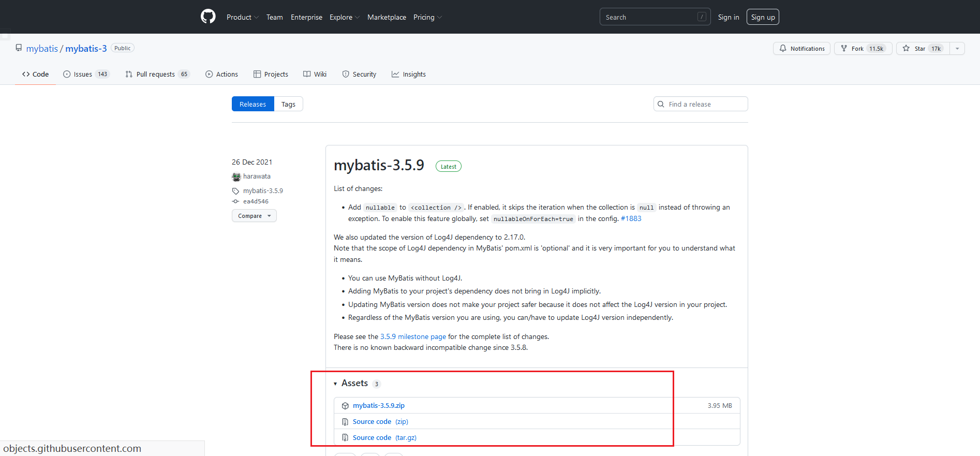This screenshot has width=980, height=456.
Task: Click the GitHub Octocat logo
Action: (x=208, y=17)
